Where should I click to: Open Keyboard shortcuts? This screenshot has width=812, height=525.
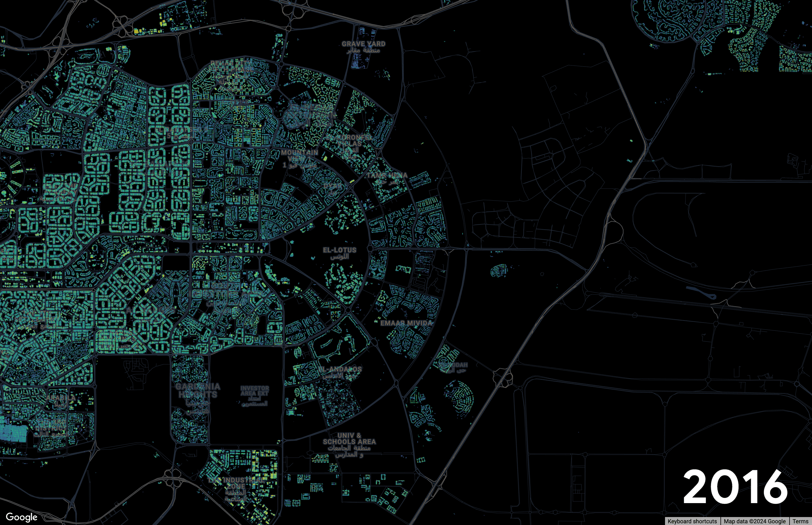[692, 521]
